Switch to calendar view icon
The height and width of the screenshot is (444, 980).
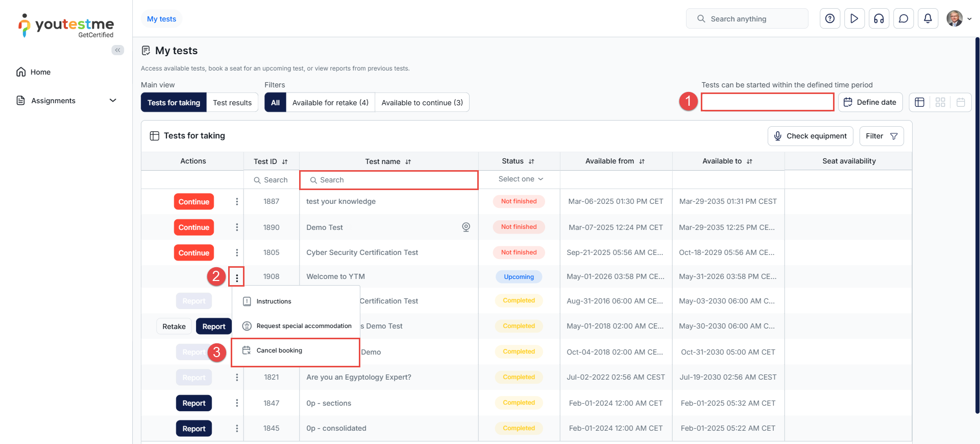[961, 102]
